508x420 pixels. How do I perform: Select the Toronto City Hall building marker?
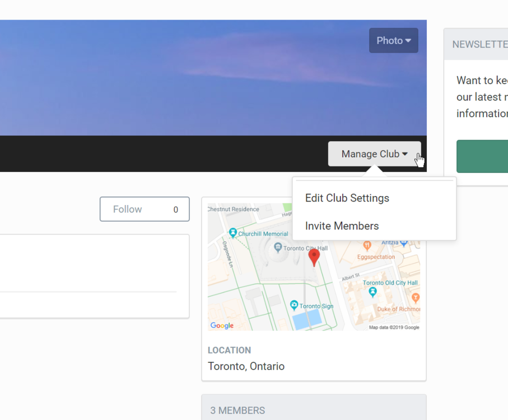click(277, 248)
